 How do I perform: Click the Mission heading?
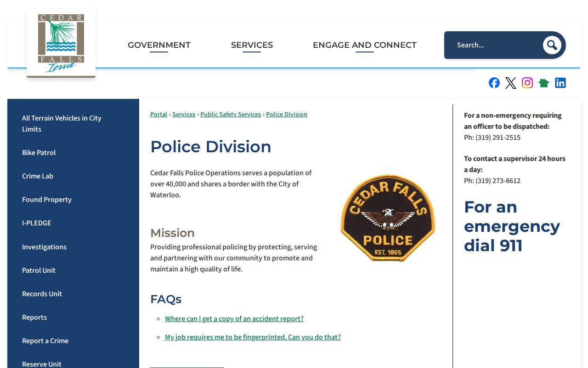pos(172,233)
